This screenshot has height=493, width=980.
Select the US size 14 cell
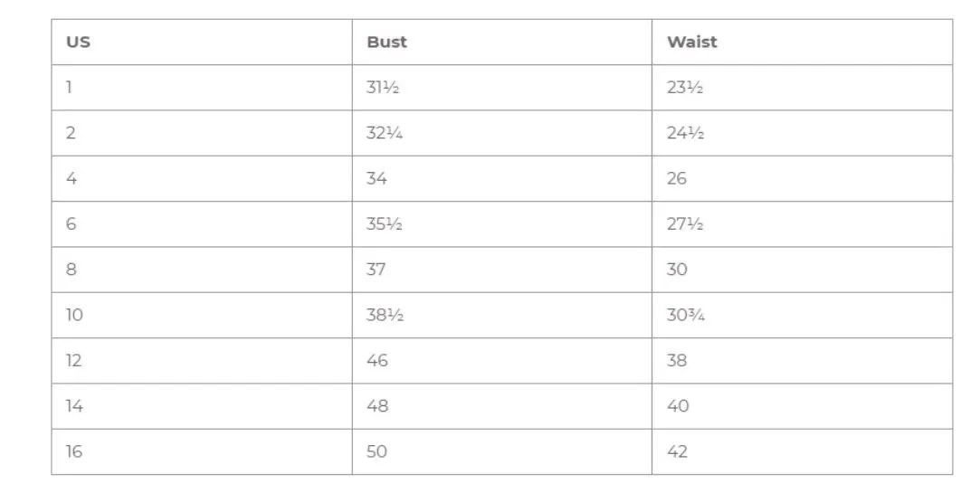(202, 406)
